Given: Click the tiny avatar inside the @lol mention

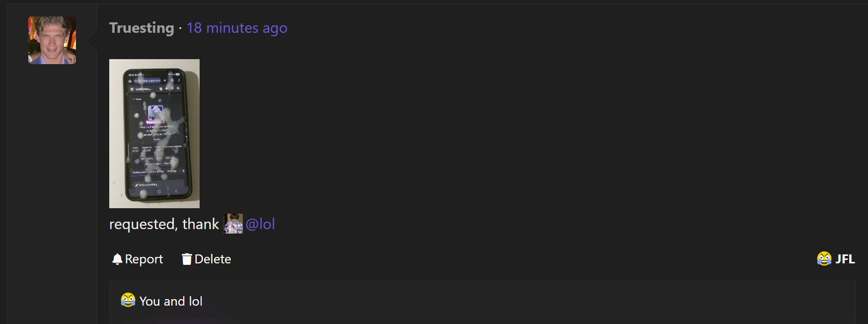Looking at the screenshot, I should (233, 224).
